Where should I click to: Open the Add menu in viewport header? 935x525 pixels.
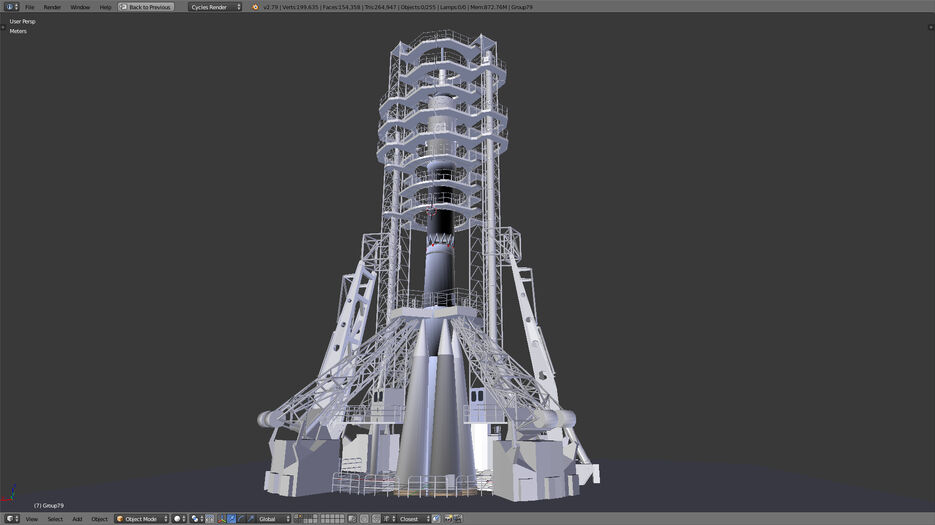point(77,519)
